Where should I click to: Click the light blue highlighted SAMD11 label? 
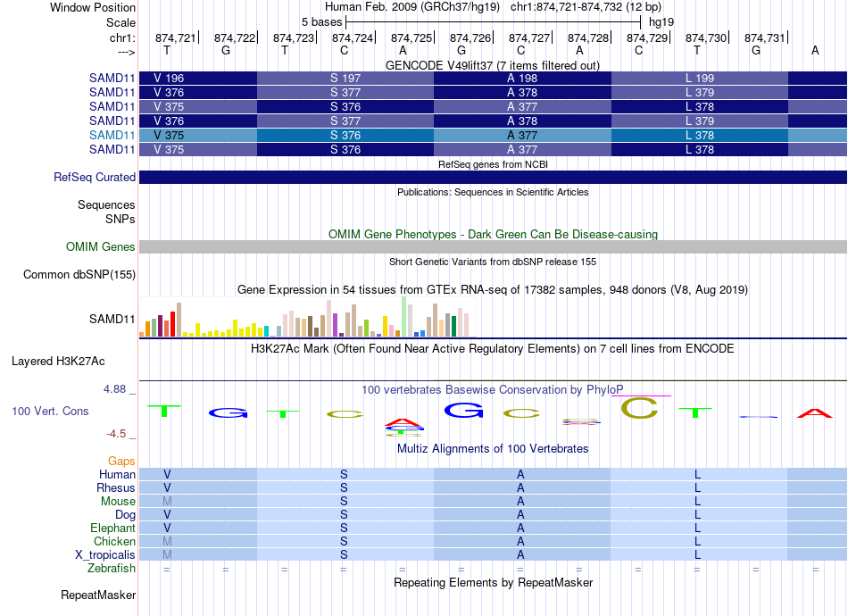pos(112,135)
